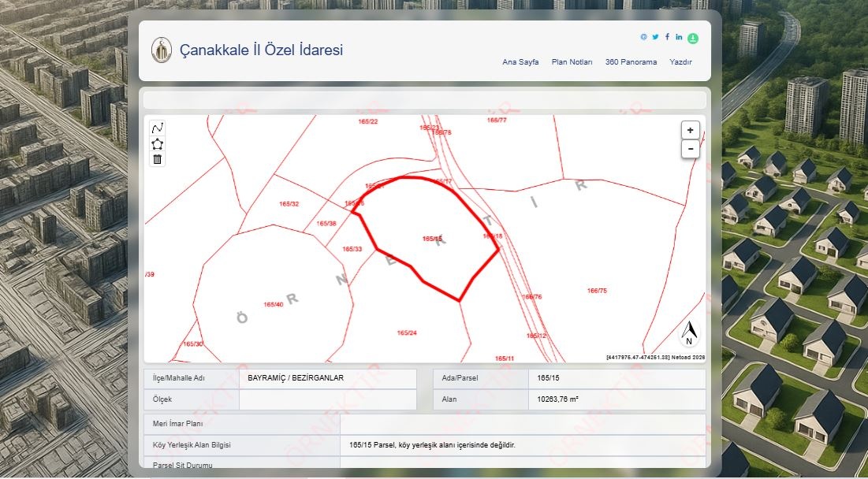Click the Alan value 10263,76 m²
This screenshot has width=868, height=479.
557,399
